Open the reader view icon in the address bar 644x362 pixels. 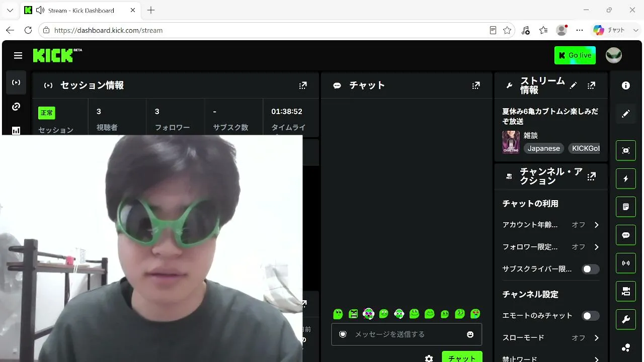493,30
